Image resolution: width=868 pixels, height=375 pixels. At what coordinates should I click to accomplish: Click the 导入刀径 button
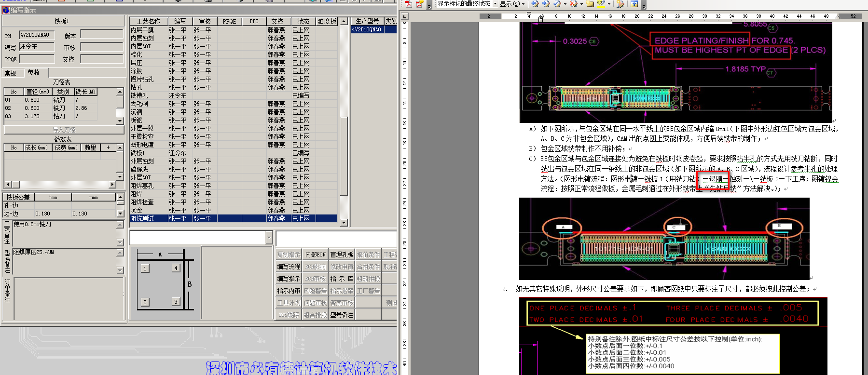[64, 130]
